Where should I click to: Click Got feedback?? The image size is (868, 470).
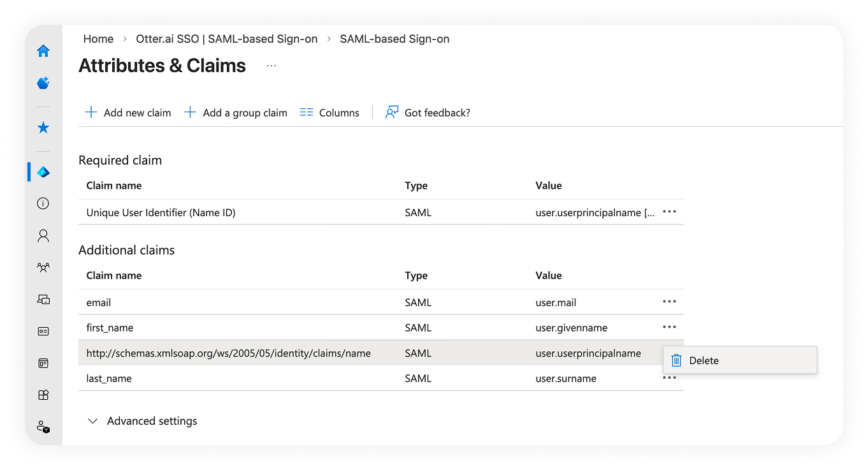[x=428, y=113]
